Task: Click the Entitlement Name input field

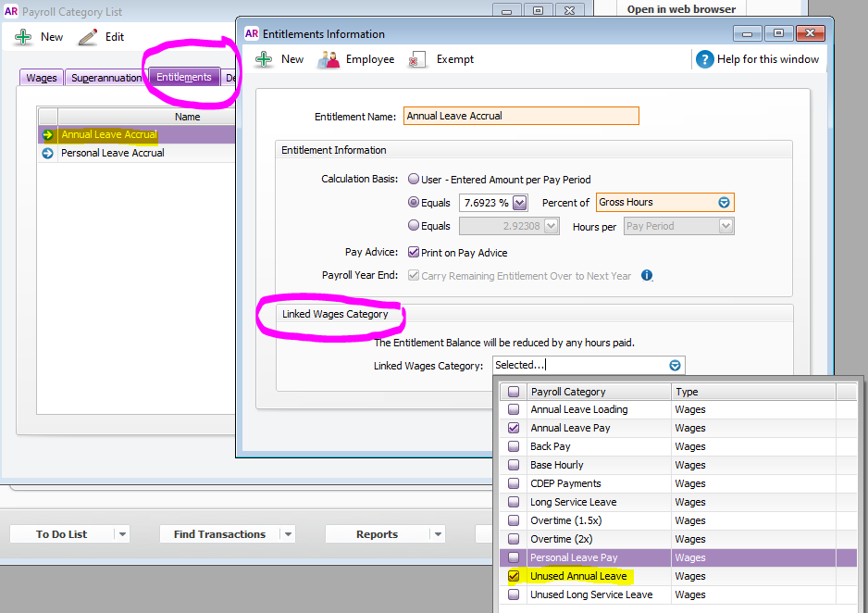Action: click(520, 116)
